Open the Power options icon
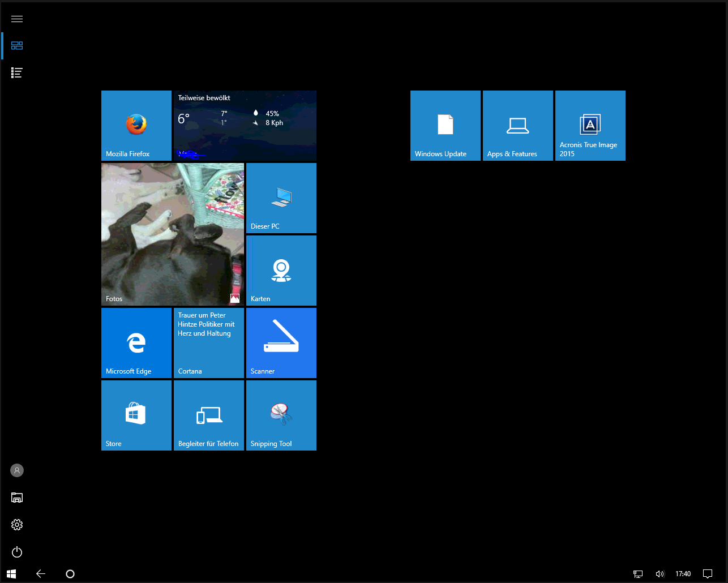This screenshot has height=583, width=728. coord(17,552)
